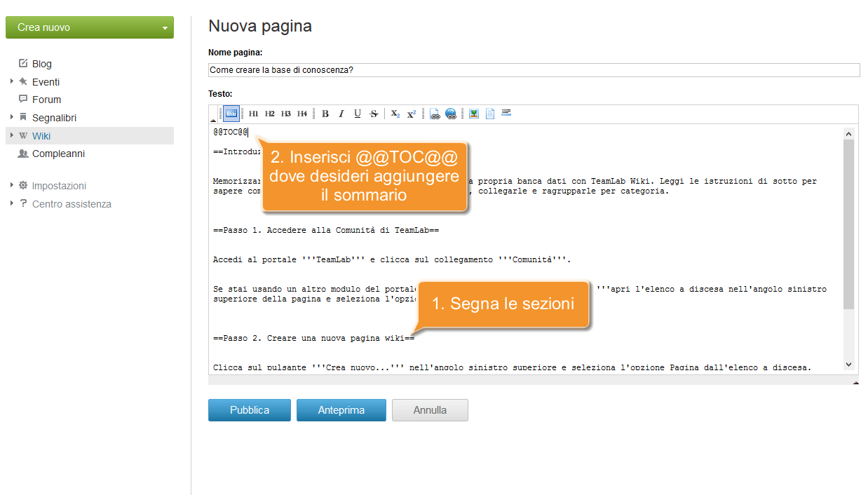Click the Impostazioni gear icon
The width and height of the screenshot is (868, 495).
tap(23, 185)
